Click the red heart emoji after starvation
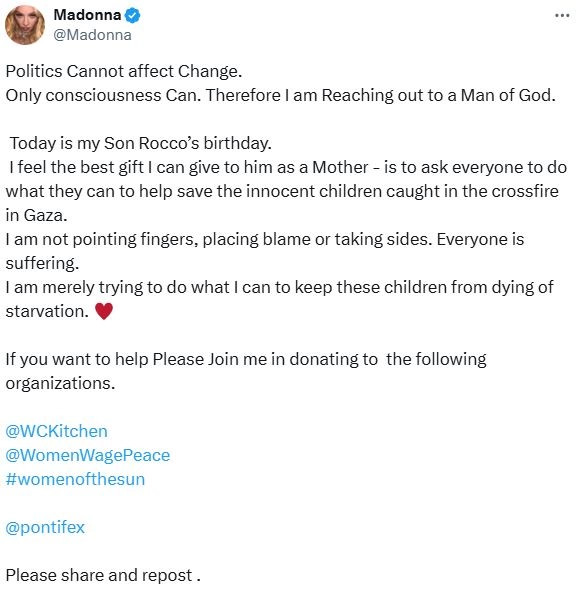Viewport: 577px width, 596px height. pyautogui.click(x=104, y=311)
